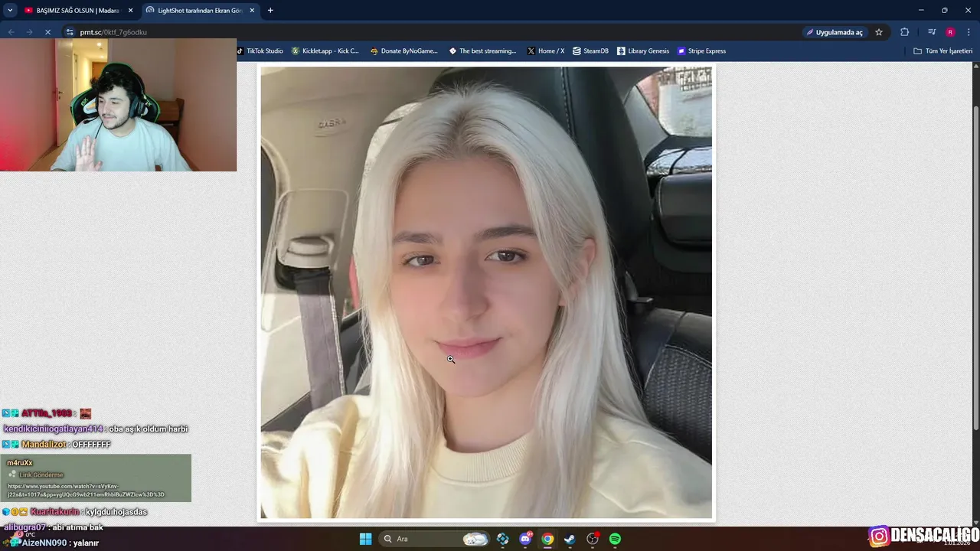Select the LightShot tarafından Ekran tab

coord(201,10)
